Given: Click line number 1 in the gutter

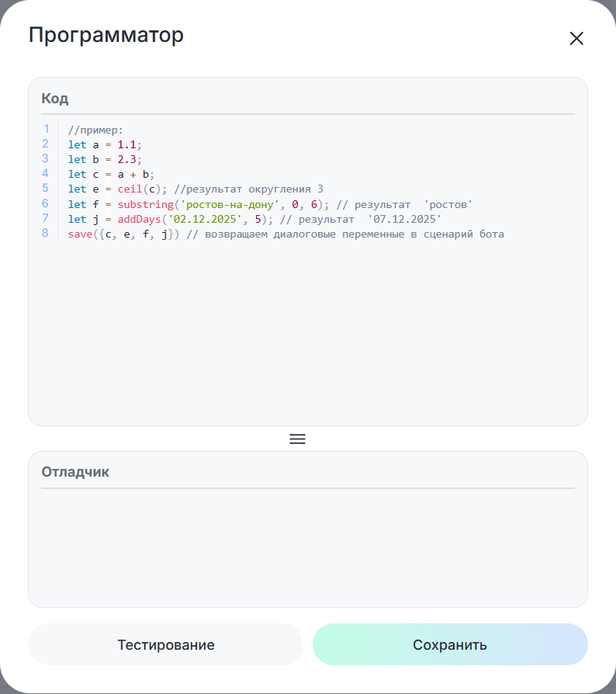Looking at the screenshot, I should point(46,129).
